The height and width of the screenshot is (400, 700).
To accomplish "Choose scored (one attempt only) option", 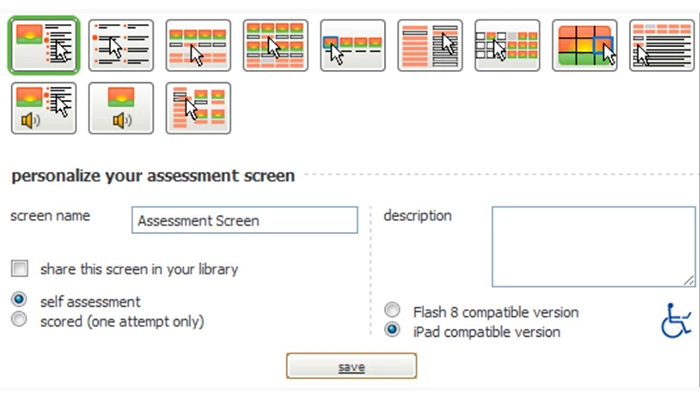I will (x=19, y=320).
